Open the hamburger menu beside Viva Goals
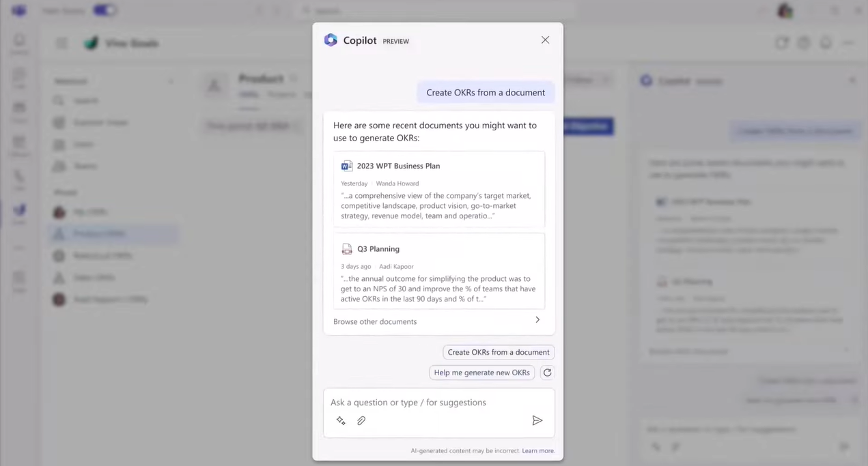The image size is (868, 466). (62, 44)
